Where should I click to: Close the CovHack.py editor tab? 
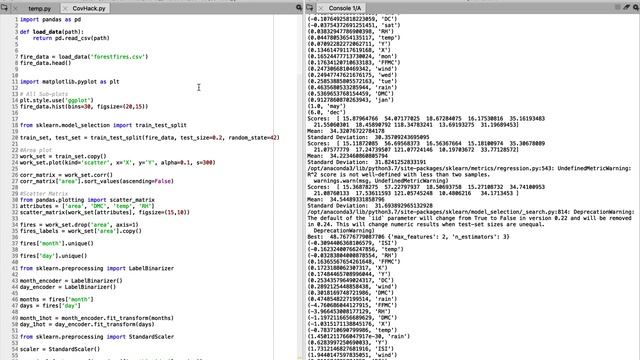65,8
